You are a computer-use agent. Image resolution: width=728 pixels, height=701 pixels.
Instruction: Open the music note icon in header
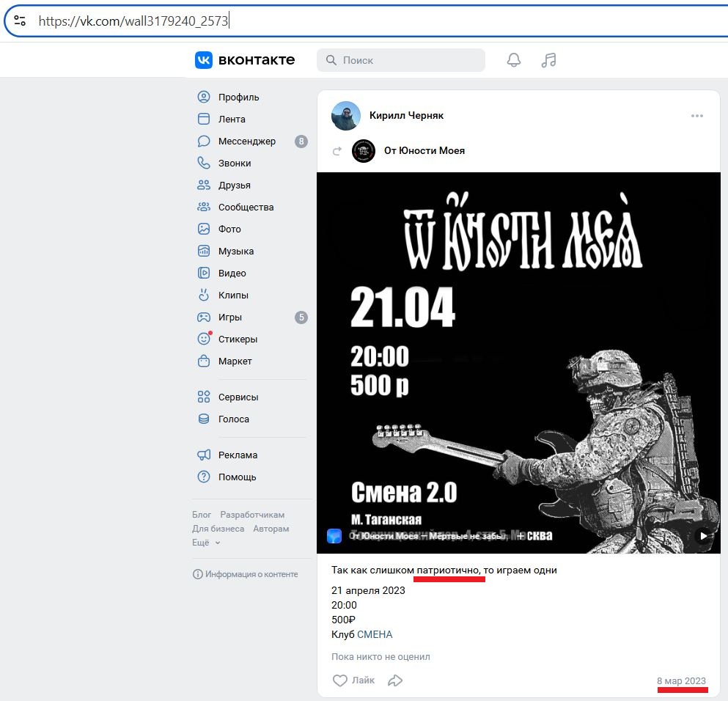(x=548, y=60)
